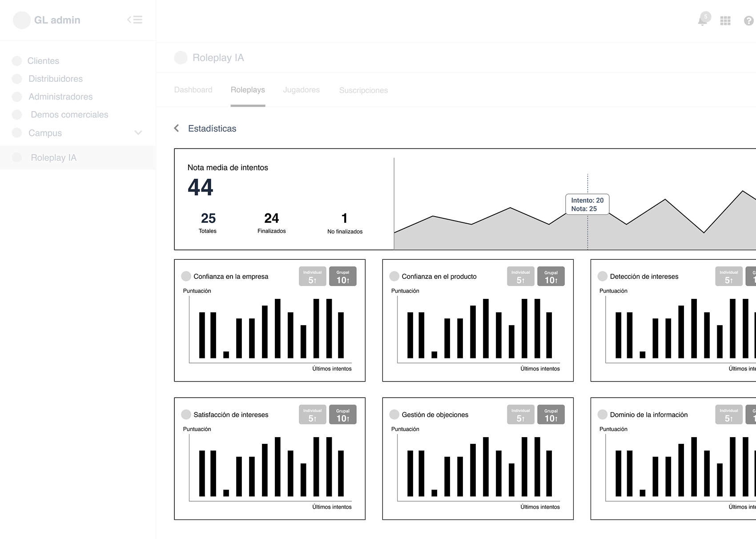Collapse the sidebar with the menu-fold icon
Screen dimensions: 756x539
coord(135,20)
